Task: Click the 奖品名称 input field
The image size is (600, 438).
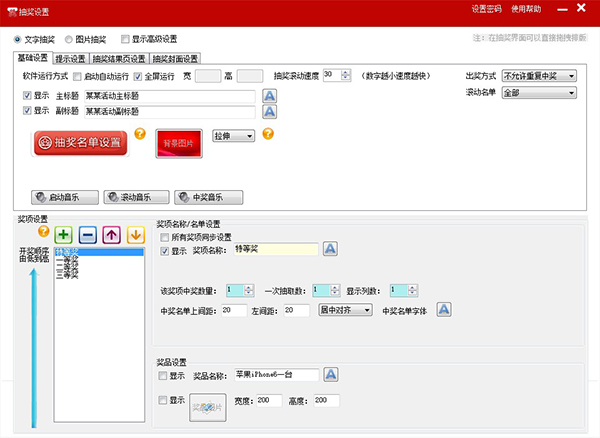Action: (x=277, y=375)
